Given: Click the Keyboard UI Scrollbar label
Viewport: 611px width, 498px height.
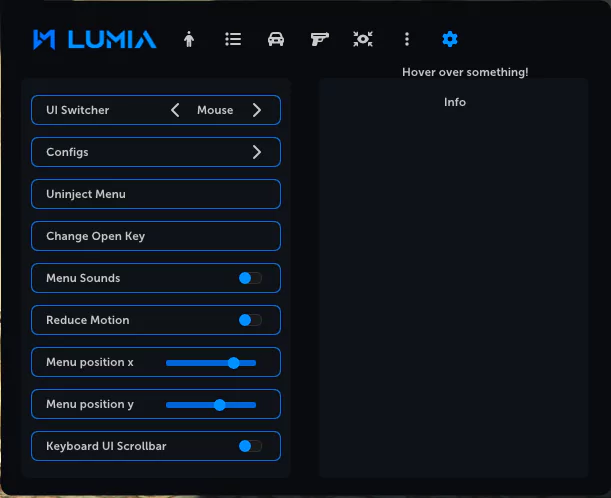Looking at the screenshot, I should click(x=106, y=446).
